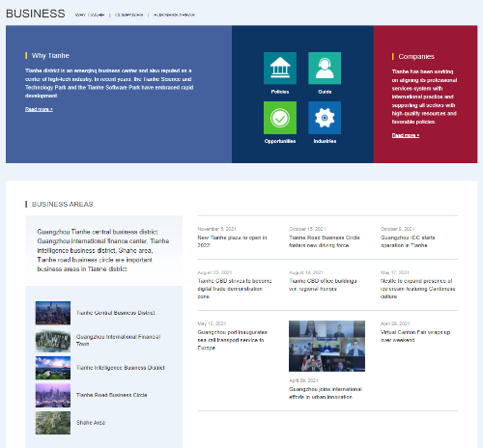Open Tianhe Intelligence Business District thumbnail
Screen dimensions: 483x448
53,368
